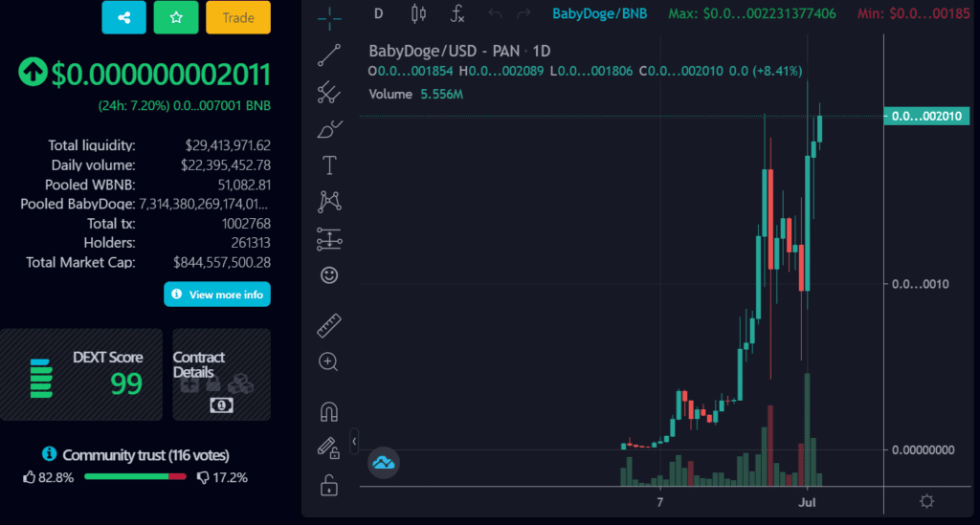This screenshot has width=980, height=525.
Task: Click the blue share button
Action: [x=123, y=17]
